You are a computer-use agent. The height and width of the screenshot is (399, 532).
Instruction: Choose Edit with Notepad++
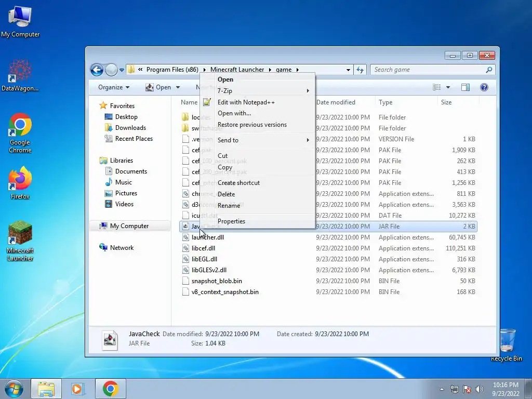click(258, 102)
